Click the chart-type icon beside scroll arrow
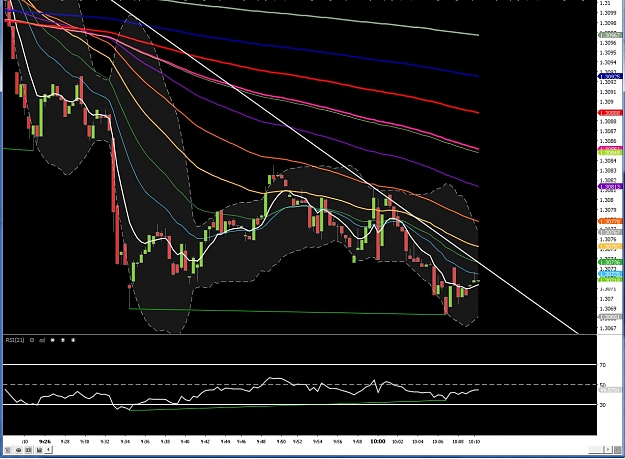Viewport: 625px width, 459px height. click(39, 450)
